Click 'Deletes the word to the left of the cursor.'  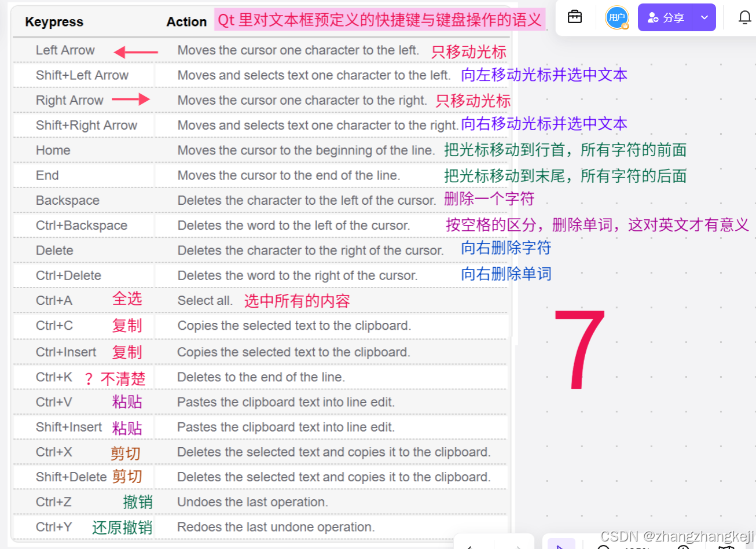pos(293,226)
